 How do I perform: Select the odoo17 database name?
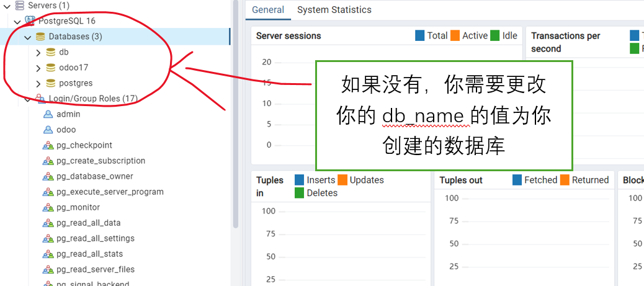tap(73, 68)
